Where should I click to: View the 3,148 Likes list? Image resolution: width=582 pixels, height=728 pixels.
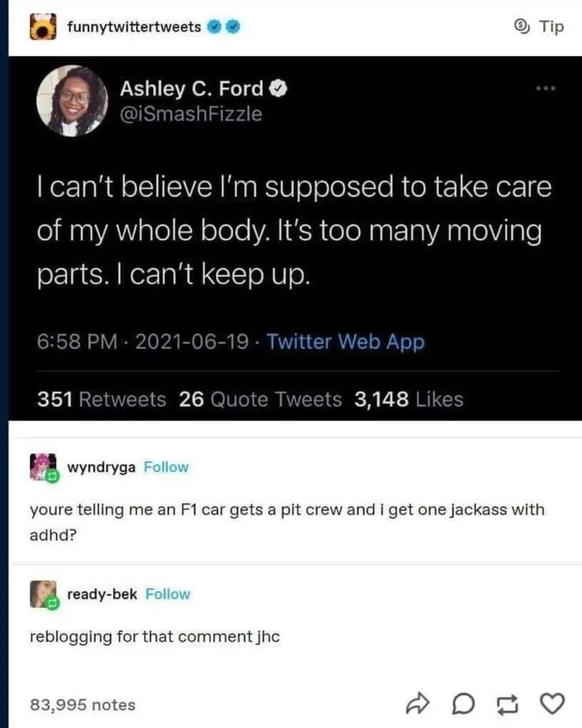408,399
